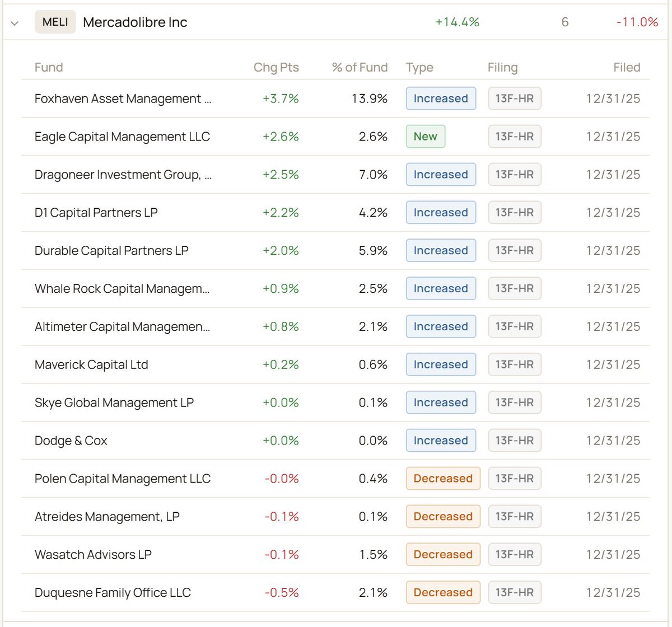The width and height of the screenshot is (672, 627).
Task: Click Decreased badge in Polen Capital row
Action: 443,479
